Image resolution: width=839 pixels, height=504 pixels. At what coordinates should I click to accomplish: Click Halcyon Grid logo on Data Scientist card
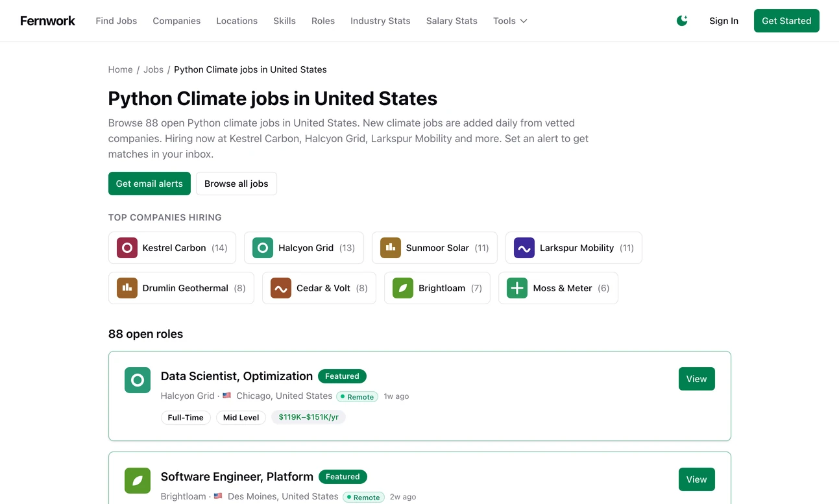[138, 380]
